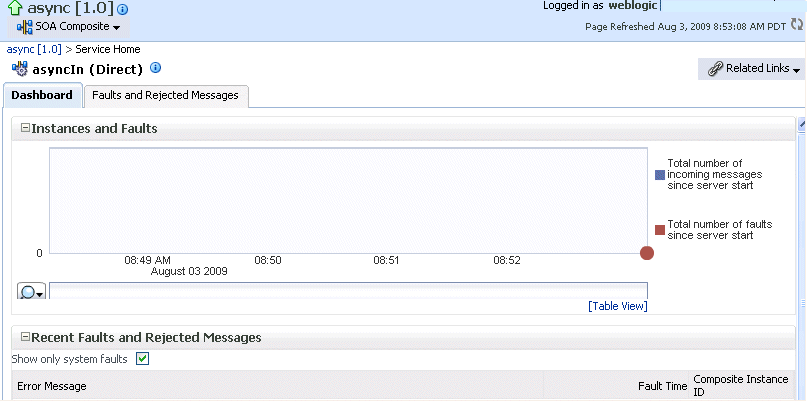
Task: Open the info icon next to async [1.0]
Action: point(123,9)
